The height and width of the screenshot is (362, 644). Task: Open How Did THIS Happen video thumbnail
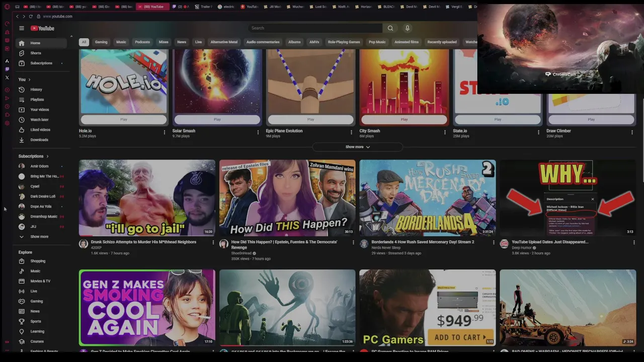click(287, 198)
